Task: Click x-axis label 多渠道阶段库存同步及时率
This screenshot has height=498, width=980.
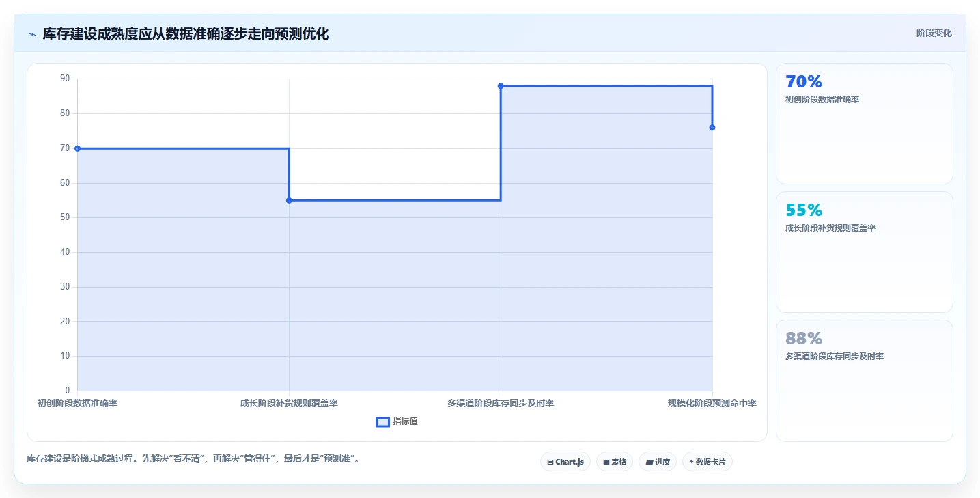Action: pos(501,403)
